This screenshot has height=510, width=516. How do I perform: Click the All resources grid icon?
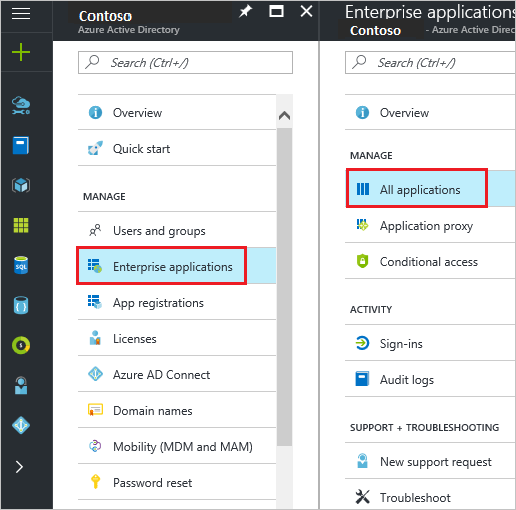tap(21, 225)
